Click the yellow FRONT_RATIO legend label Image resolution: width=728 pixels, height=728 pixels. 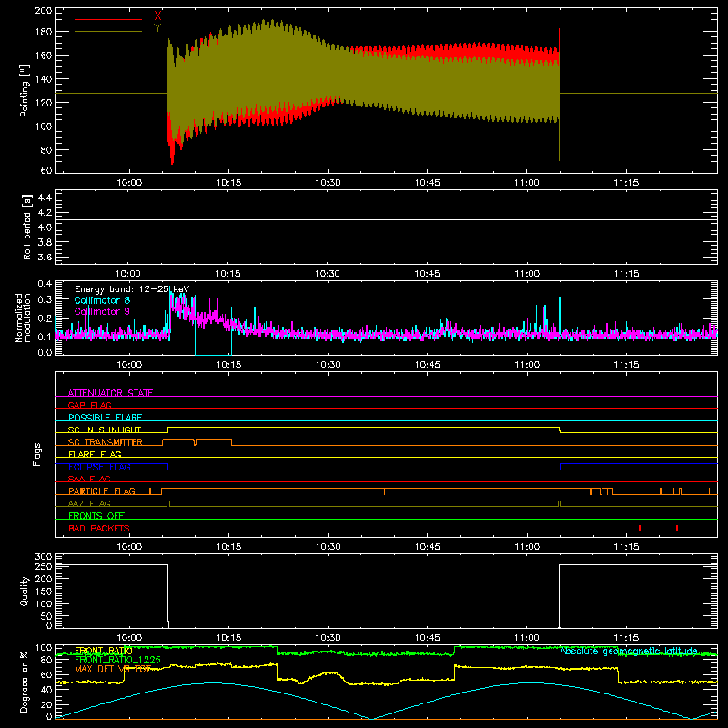[104, 651]
